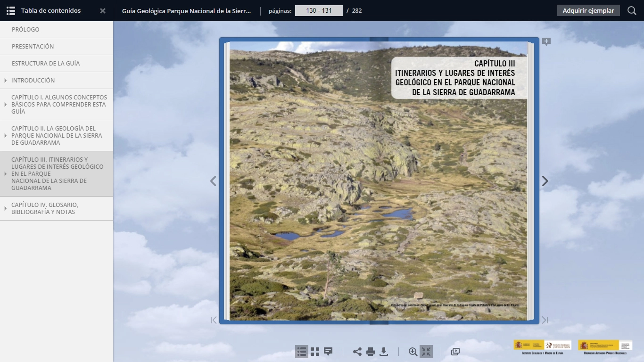Expand CAPÍTULO II. LA GEOLOGÍA entry
644x362 pixels.
point(5,135)
